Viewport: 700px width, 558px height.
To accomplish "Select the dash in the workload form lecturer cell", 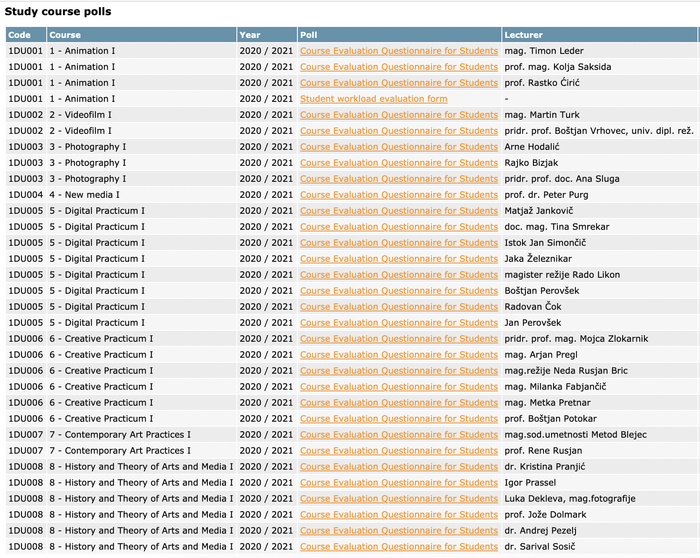I will click(x=506, y=99).
